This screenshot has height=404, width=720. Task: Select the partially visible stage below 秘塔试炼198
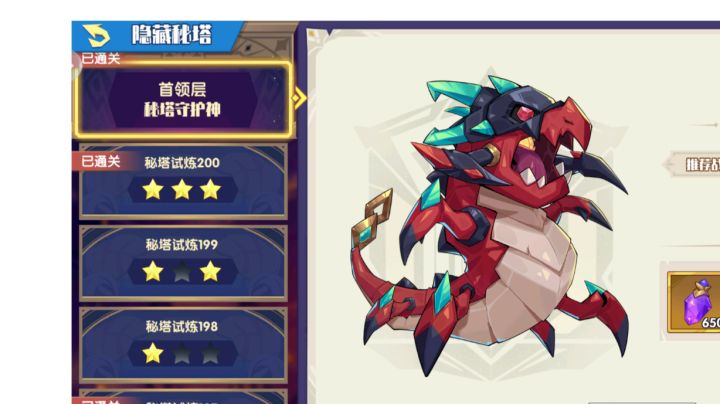(183, 397)
